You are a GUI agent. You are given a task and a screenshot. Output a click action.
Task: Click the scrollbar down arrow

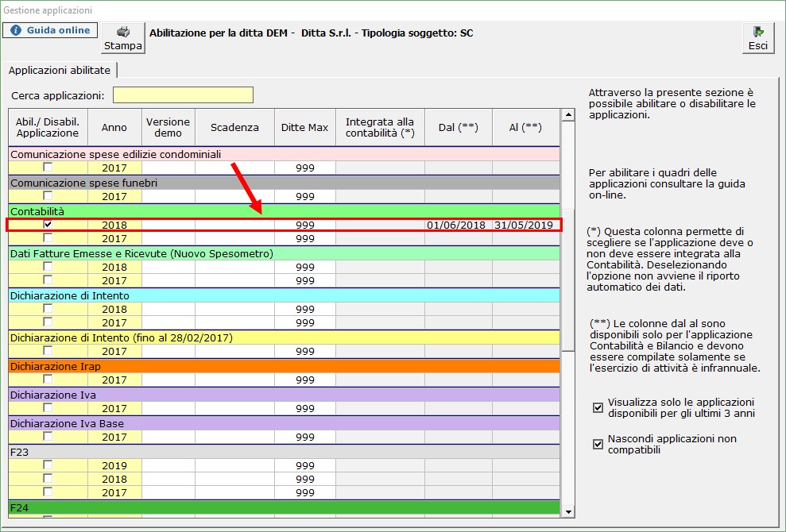tap(568, 511)
